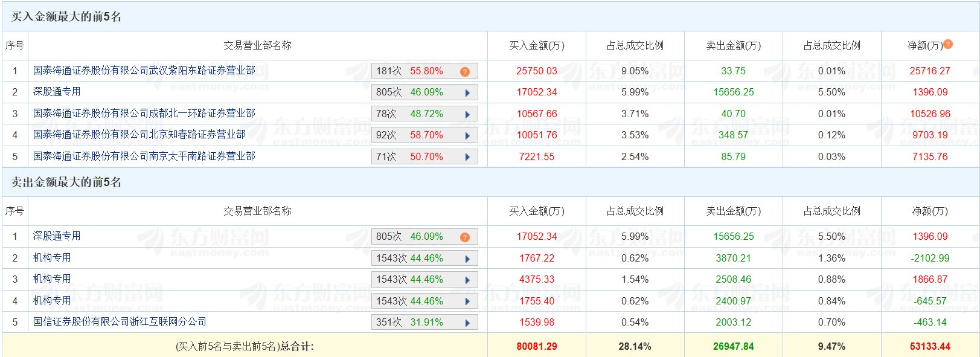Image resolution: width=980 pixels, height=357 pixels.
Task: Open 国泰海通证券成都北一环路证券营业部 link
Action: [144, 114]
